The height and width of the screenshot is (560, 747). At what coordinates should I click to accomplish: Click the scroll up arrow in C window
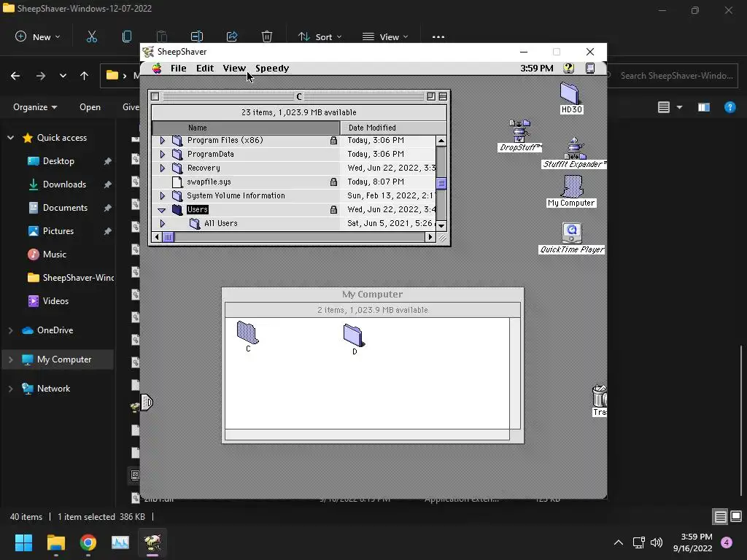point(441,141)
